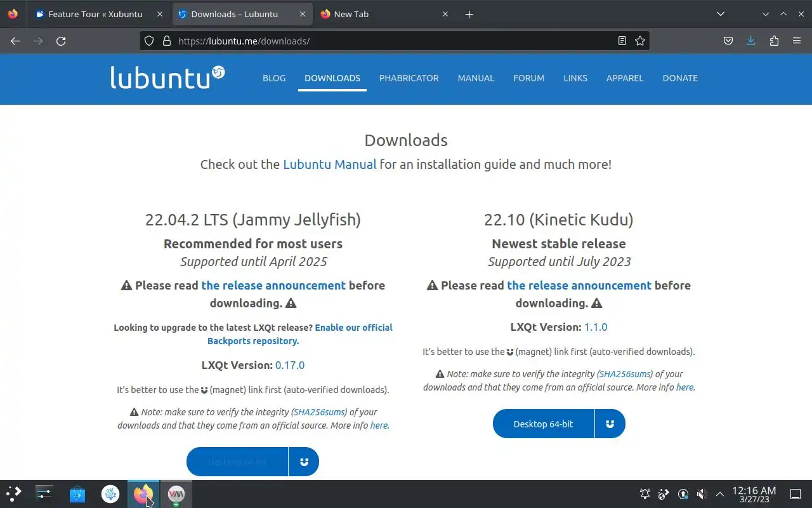Click the magnet button under 22.10
Viewport: 812px width, 508px height.
[610, 424]
